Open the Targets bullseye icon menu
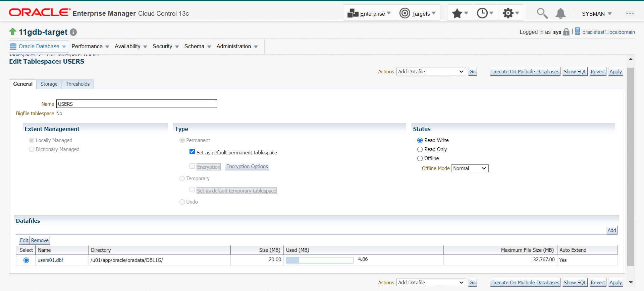The width and height of the screenshot is (644, 291). 405,13
